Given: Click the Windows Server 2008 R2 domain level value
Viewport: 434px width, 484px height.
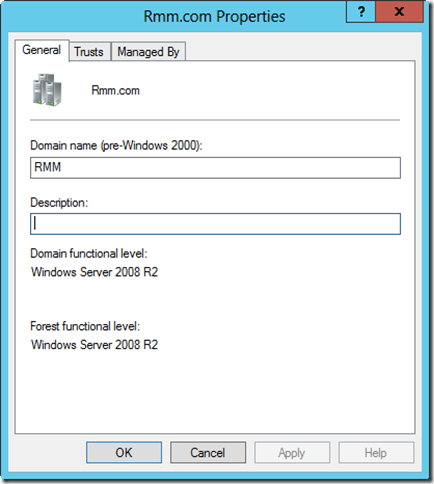Looking at the screenshot, I should [x=94, y=272].
